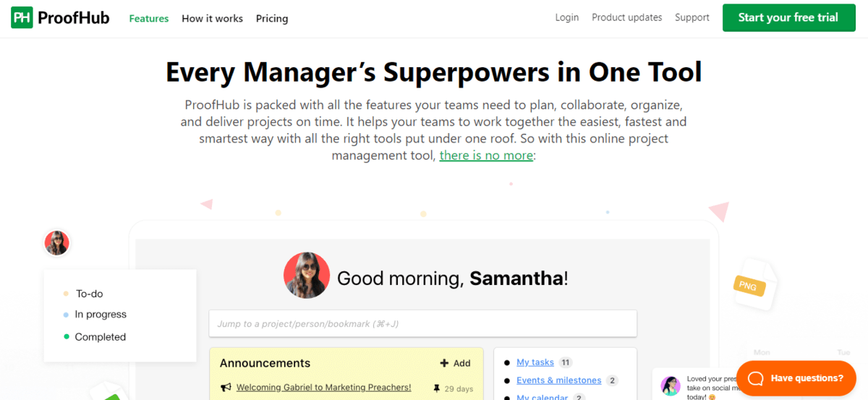This screenshot has height=400, width=868.
Task: Click the ProofHub logo
Action: click(x=60, y=18)
